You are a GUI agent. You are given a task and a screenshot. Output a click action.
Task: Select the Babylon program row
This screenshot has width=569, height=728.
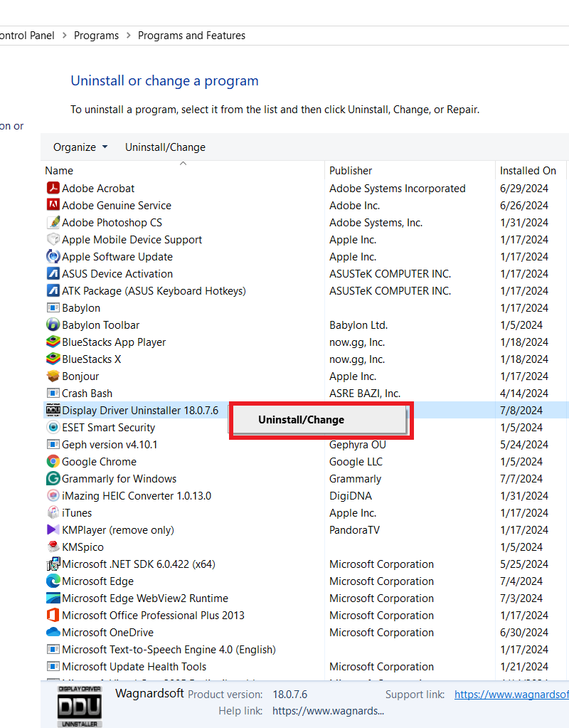pyautogui.click(x=306, y=308)
